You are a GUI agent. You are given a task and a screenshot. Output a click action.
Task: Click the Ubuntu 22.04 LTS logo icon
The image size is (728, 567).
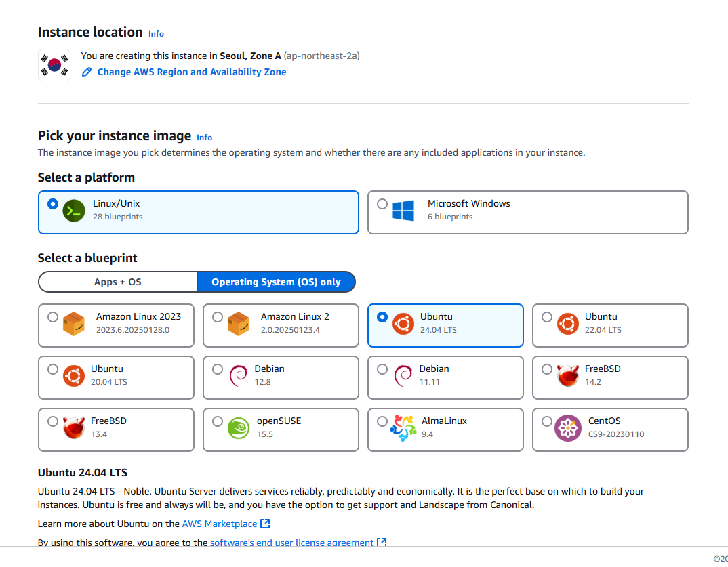pyautogui.click(x=568, y=323)
